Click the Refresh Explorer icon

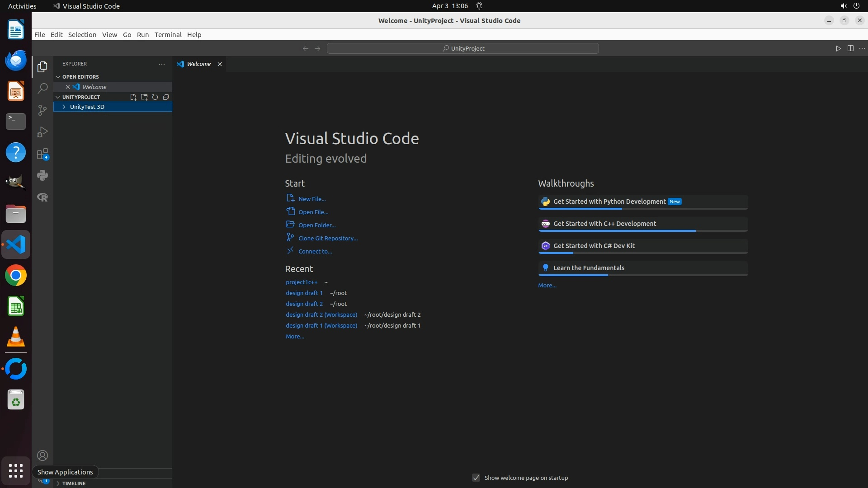[155, 97]
